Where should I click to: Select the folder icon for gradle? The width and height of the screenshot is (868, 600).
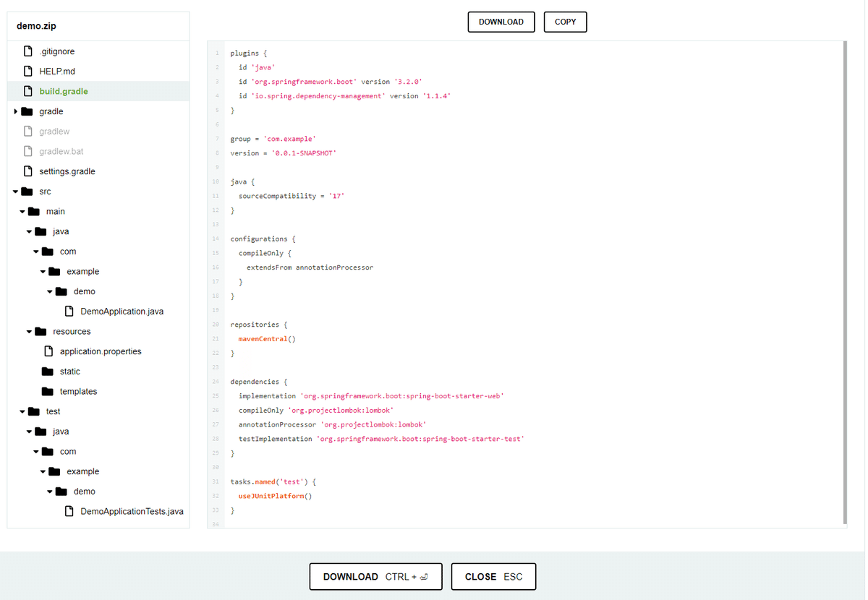click(x=27, y=111)
